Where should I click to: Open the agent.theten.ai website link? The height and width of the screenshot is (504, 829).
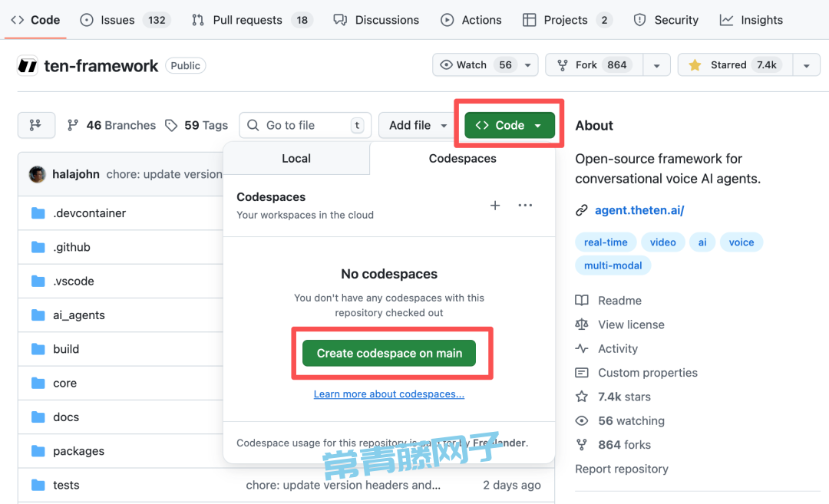point(639,210)
